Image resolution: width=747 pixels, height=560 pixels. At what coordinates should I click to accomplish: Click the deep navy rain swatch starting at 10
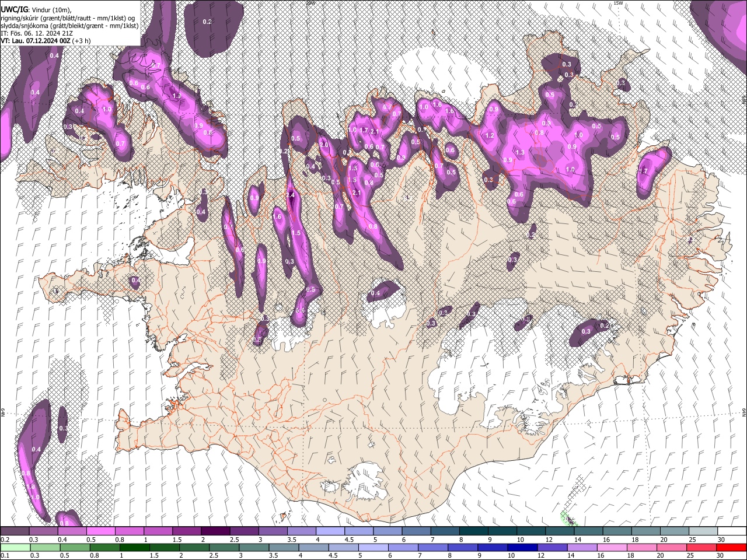[522, 547]
